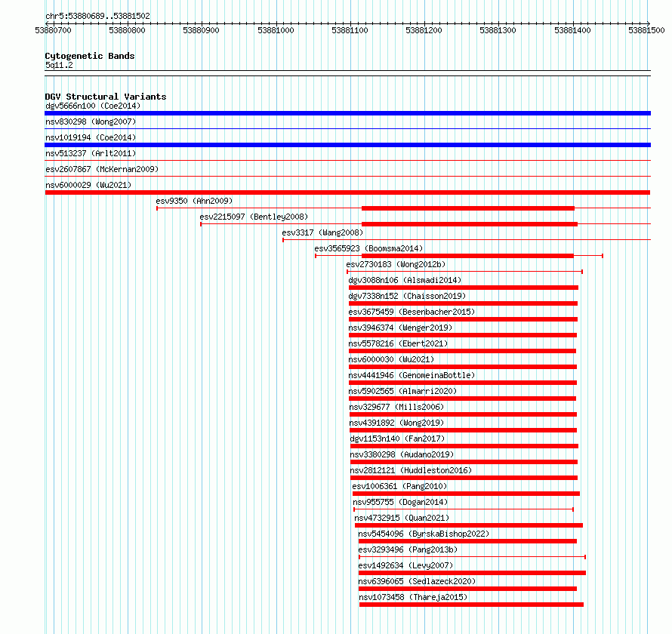Select nsv3380298 (Audano2019) label
The image size is (672, 634).
(402, 454)
